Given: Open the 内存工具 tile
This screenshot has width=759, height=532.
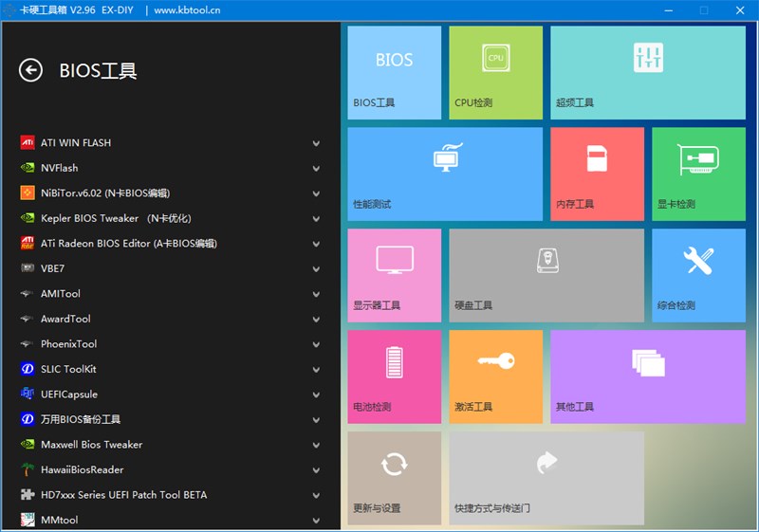Looking at the screenshot, I should 597,174.
